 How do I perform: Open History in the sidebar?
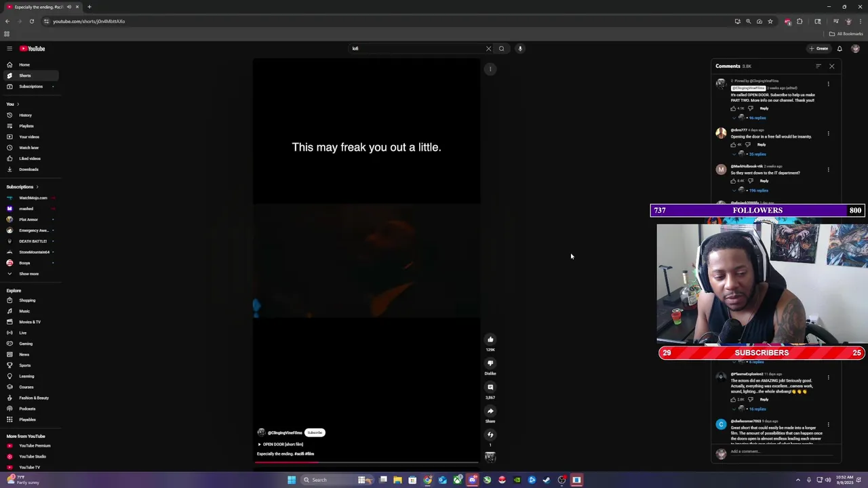[30, 115]
